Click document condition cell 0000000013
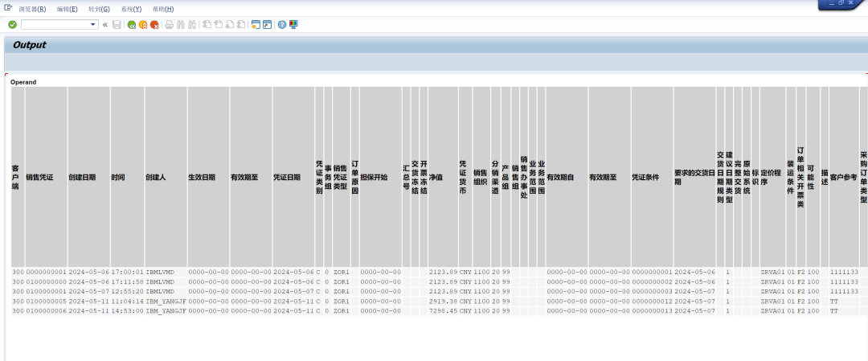The width and height of the screenshot is (868, 361). pos(652,311)
